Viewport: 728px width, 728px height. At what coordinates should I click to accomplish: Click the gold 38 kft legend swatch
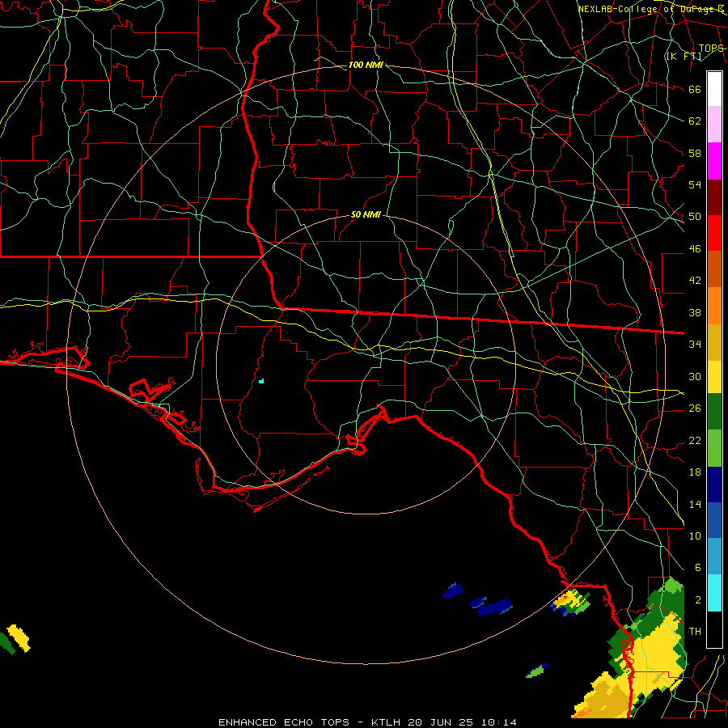click(x=714, y=342)
